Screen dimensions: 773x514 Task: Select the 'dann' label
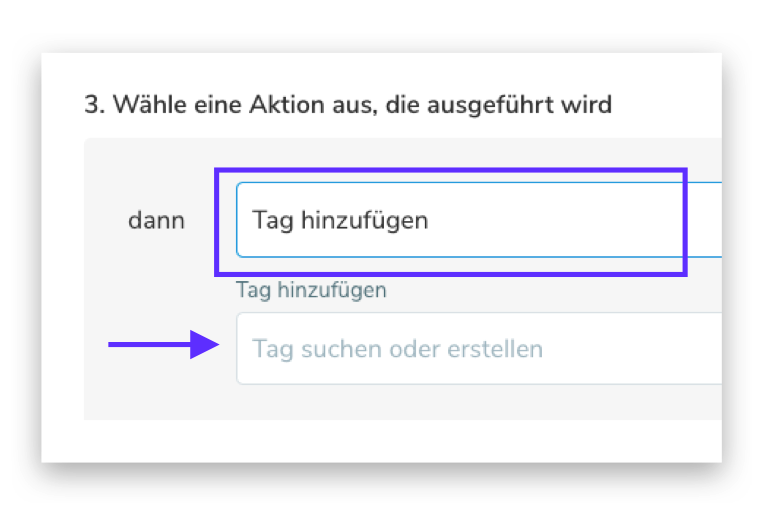tap(156, 220)
